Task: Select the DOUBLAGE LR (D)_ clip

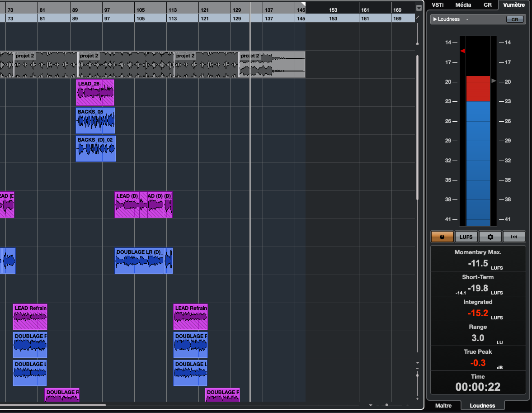Action: [x=140, y=261]
